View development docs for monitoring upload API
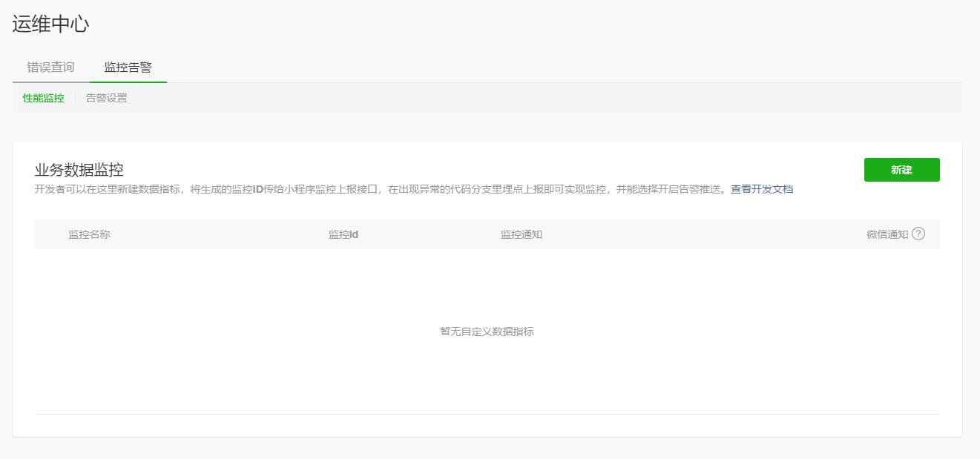 (x=762, y=189)
